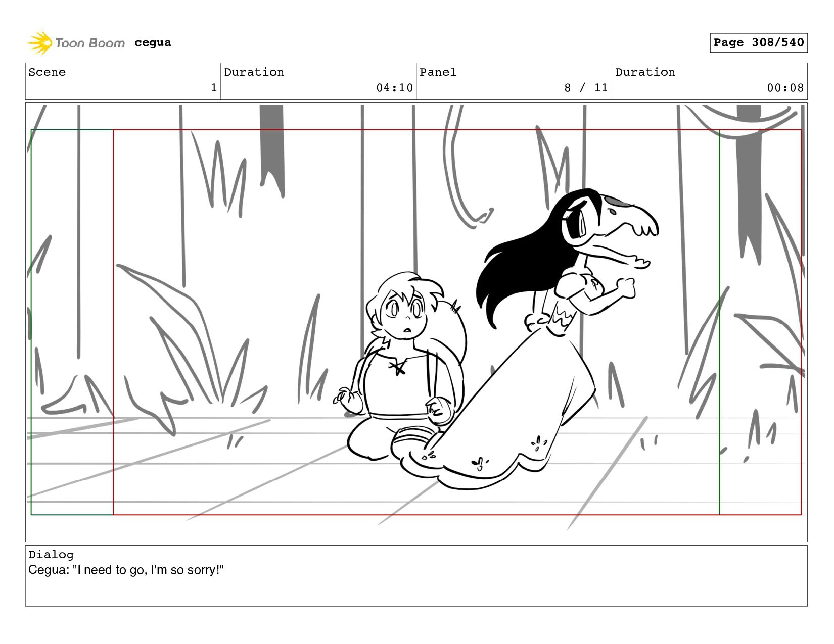
Task: Click the storyboard panel drawing
Action: pos(416,322)
